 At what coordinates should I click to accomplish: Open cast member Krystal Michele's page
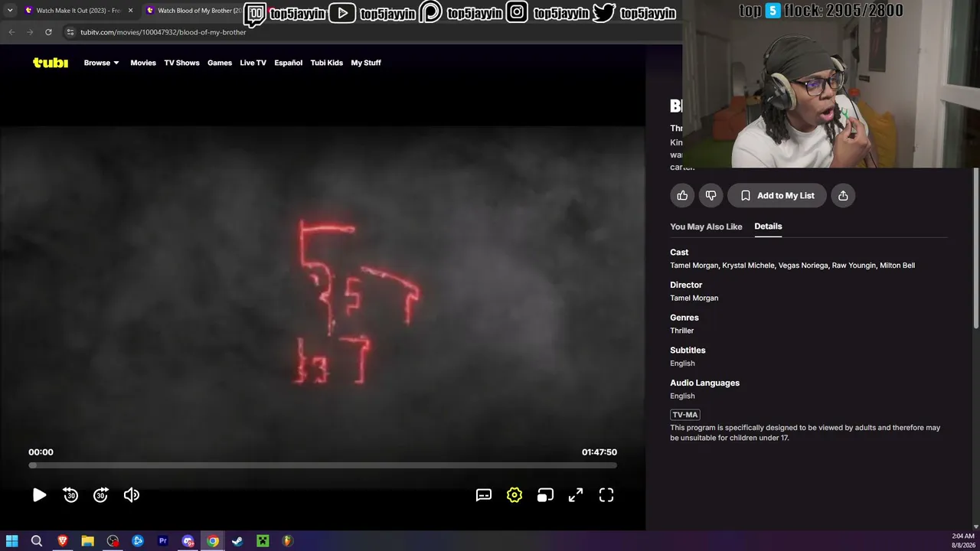point(748,266)
